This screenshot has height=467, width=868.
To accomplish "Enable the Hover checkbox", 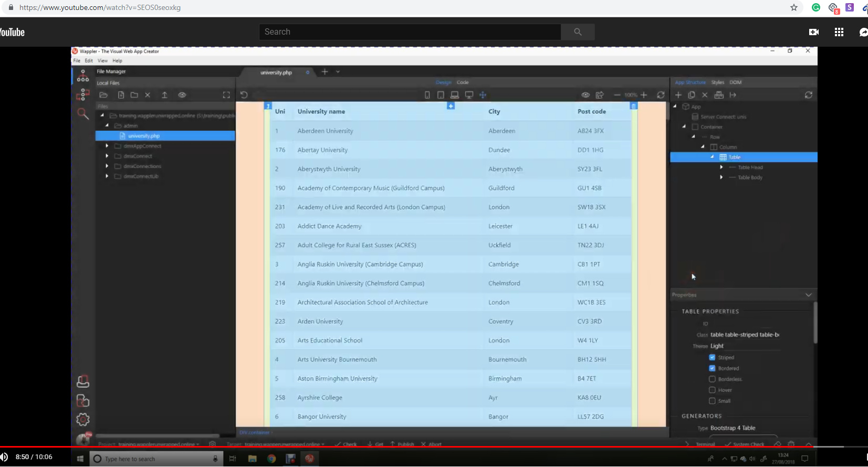I will pos(712,390).
